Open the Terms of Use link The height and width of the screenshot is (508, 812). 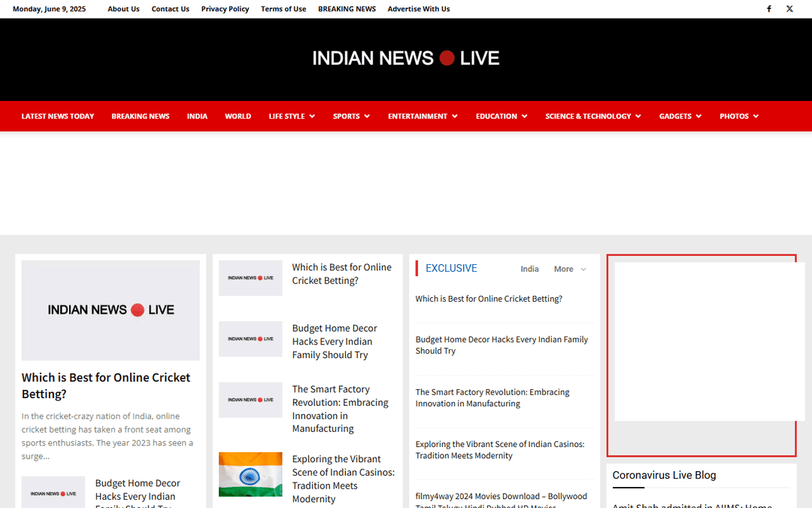(x=283, y=9)
